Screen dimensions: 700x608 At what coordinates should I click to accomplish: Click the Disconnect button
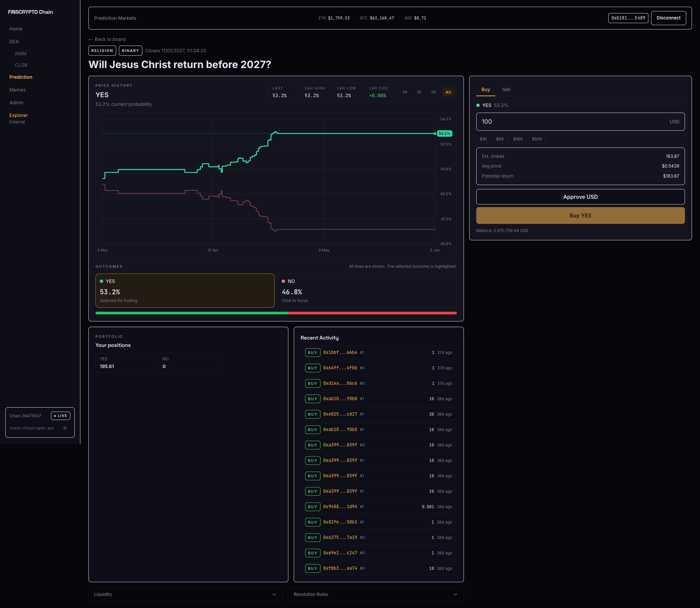click(x=668, y=18)
